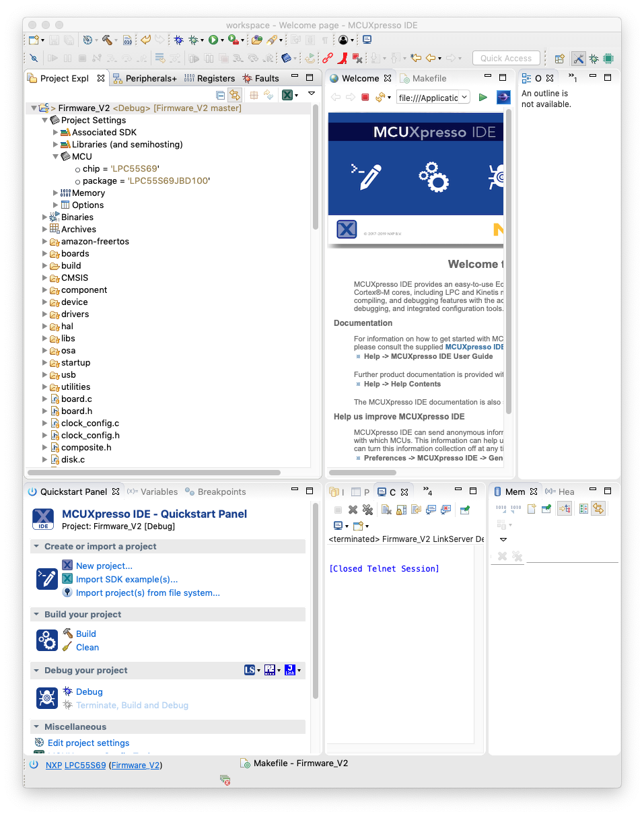
Task: Open the Welcome browser URL dropdown
Action: tap(464, 98)
